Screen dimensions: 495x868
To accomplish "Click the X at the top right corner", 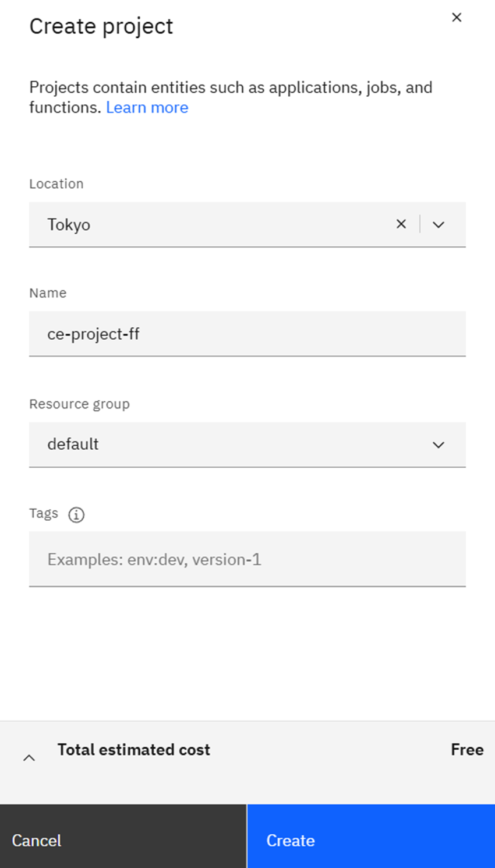I will (457, 17).
